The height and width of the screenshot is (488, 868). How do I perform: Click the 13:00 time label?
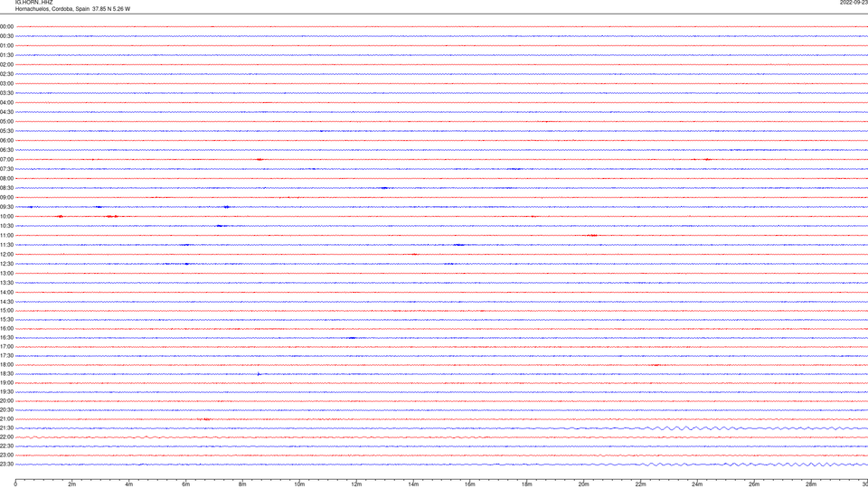pyautogui.click(x=6, y=273)
